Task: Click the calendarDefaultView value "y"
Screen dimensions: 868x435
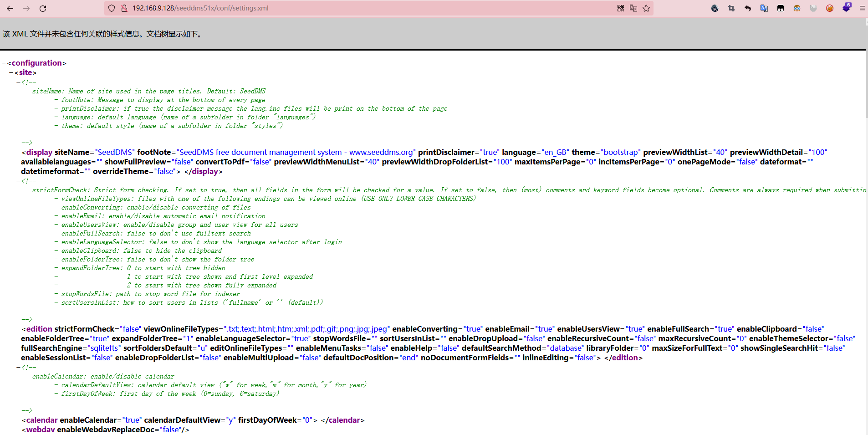Action: 230,420
